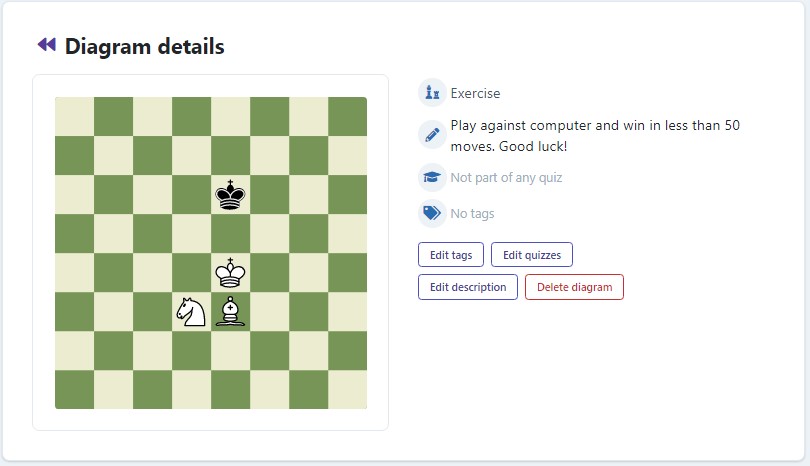Click the chess pawn Exercise icon
810x466 pixels.
click(x=432, y=93)
